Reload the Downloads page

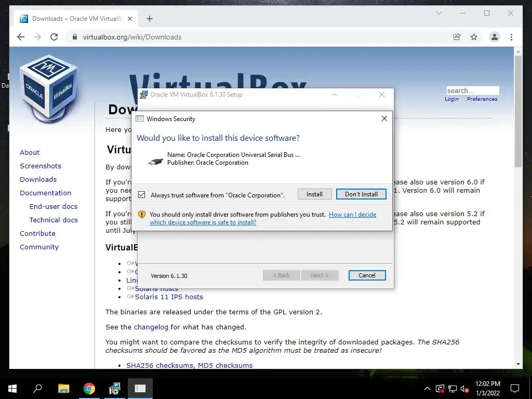(54, 37)
